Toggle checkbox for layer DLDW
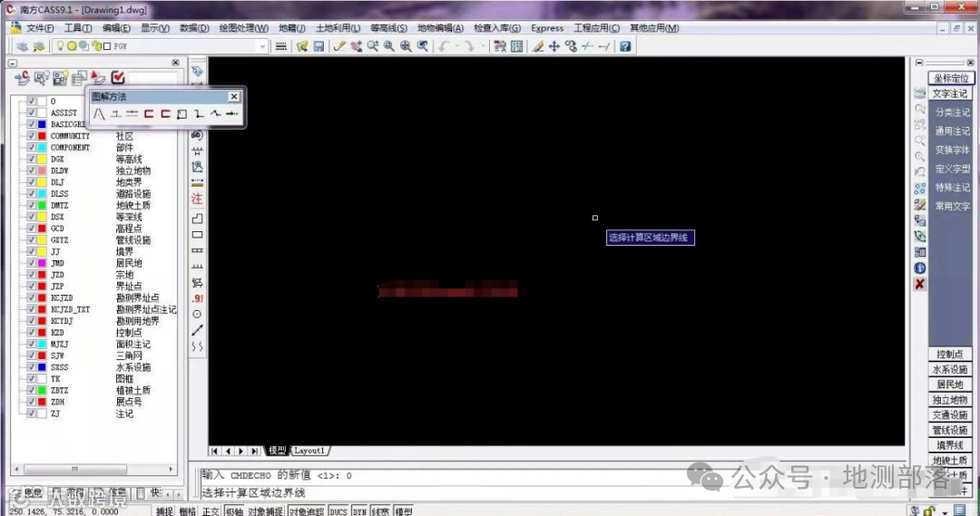The height and width of the screenshot is (516, 980). point(31,170)
